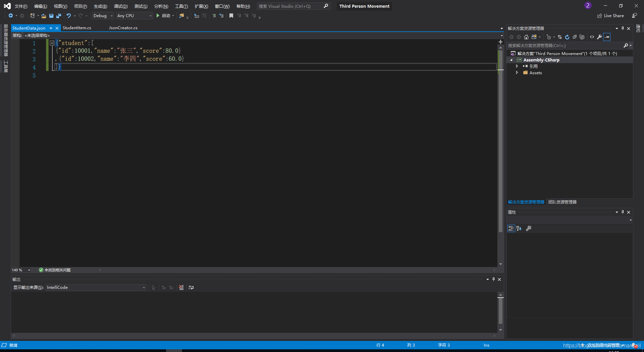Expand the Assets folder node
Screen dimensions: 644x352
tap(517, 73)
